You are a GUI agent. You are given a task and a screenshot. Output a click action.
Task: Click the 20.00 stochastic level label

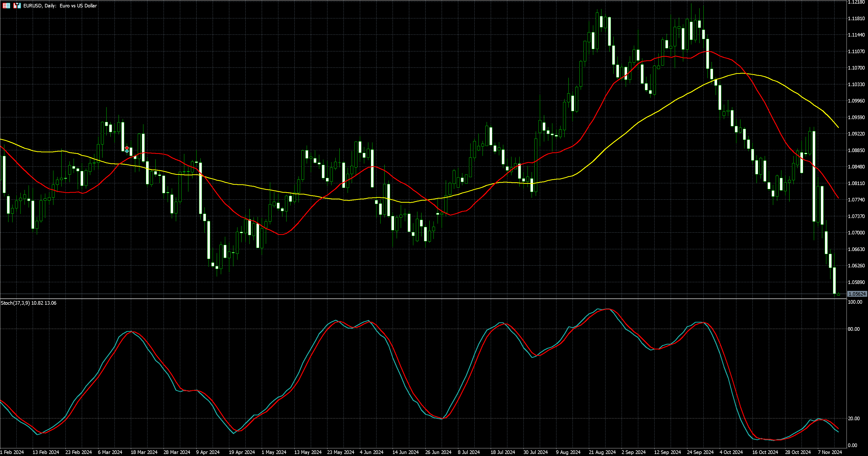tap(853, 418)
